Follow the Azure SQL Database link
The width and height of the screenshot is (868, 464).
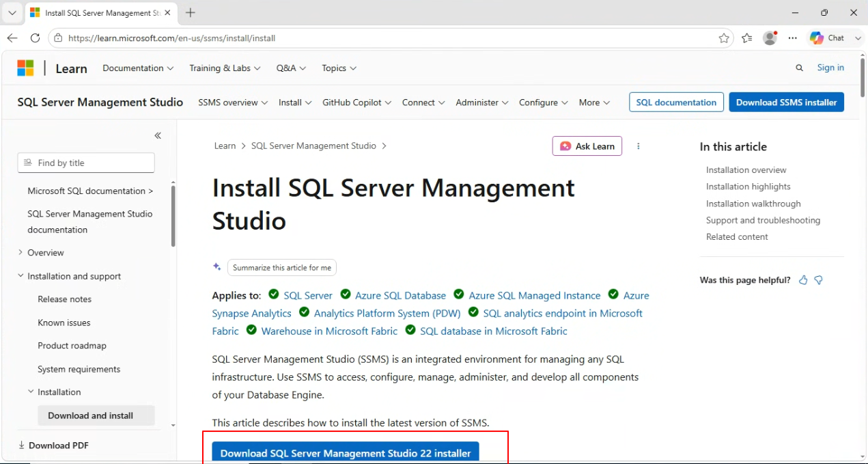point(400,296)
